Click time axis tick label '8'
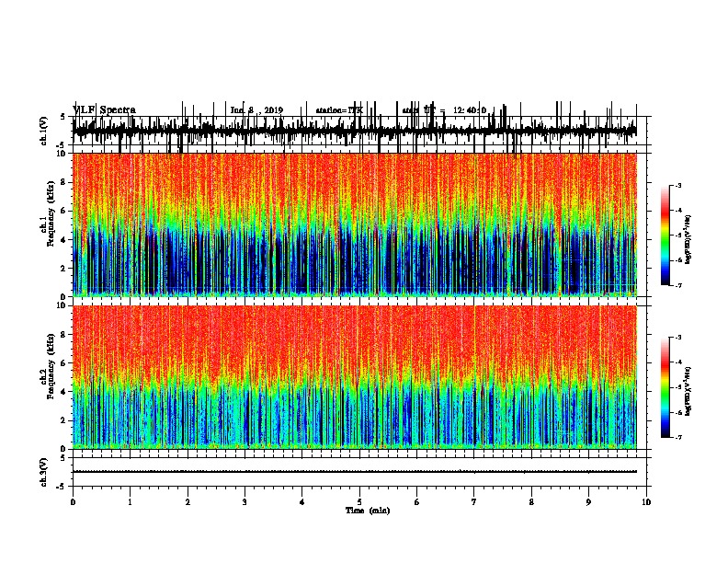This screenshot has width=728, height=563. [531, 502]
